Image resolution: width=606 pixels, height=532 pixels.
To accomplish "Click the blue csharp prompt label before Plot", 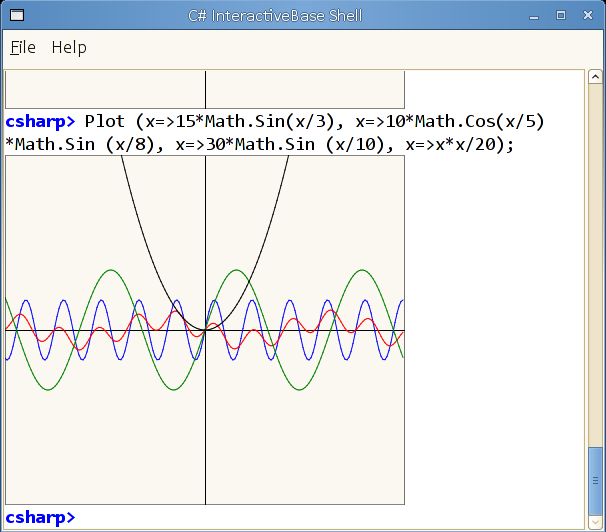I will point(40,122).
